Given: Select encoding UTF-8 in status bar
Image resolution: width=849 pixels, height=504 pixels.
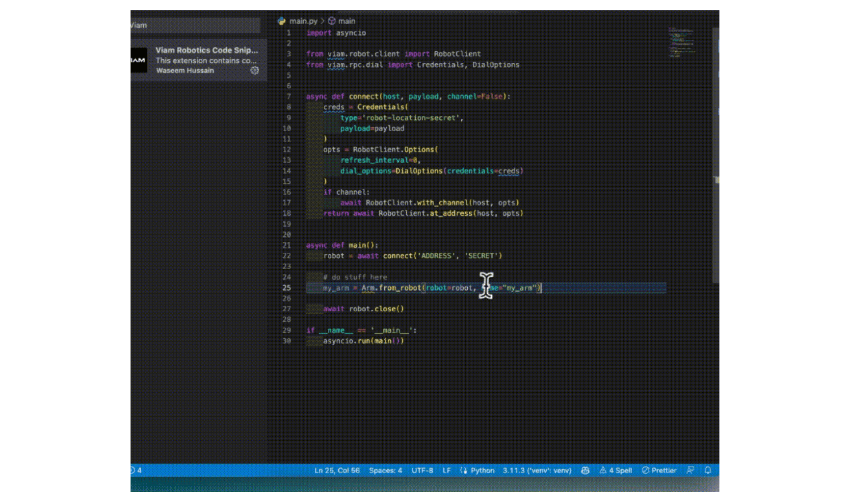Looking at the screenshot, I should click(x=423, y=471).
